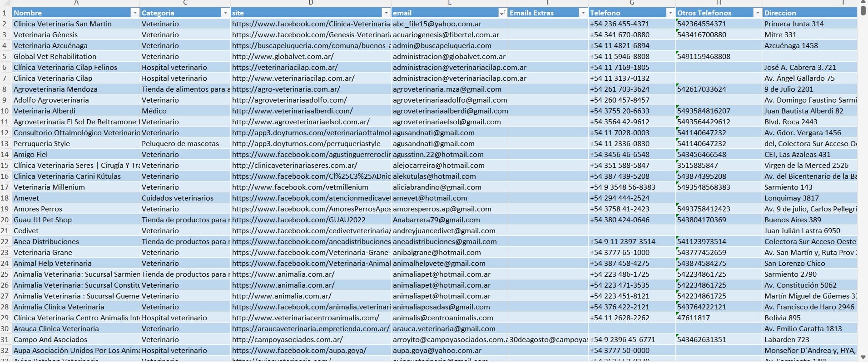Image resolution: width=868 pixels, height=362 pixels.
Task: Select the Cedivet name cell
Action: [x=76, y=230]
